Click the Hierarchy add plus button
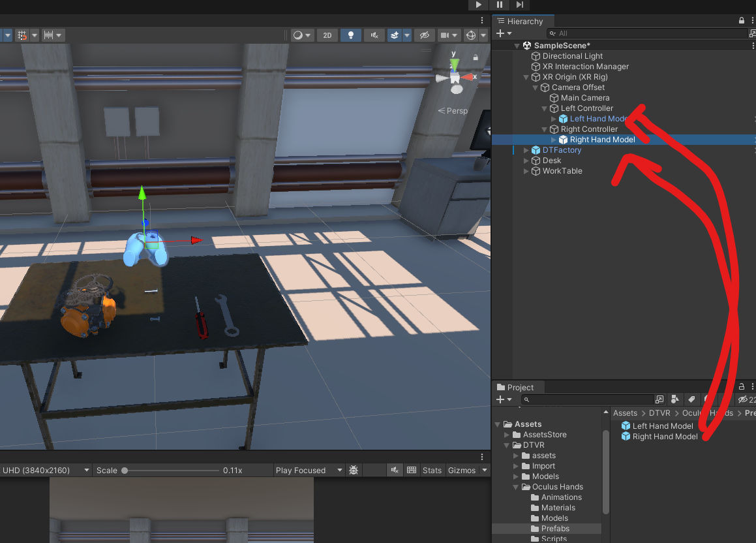The width and height of the screenshot is (756, 543). click(500, 33)
